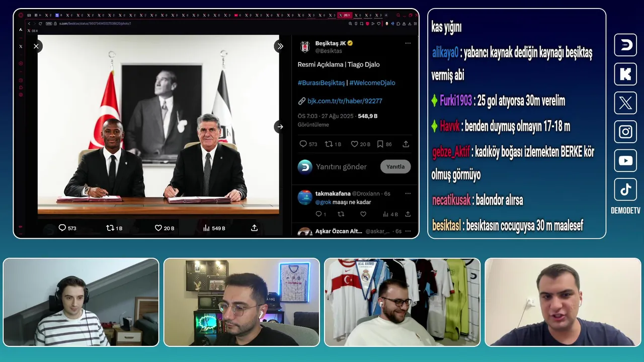Screen dimensions: 644x362
Task: Select chat username besiktasl
Action: point(447,225)
